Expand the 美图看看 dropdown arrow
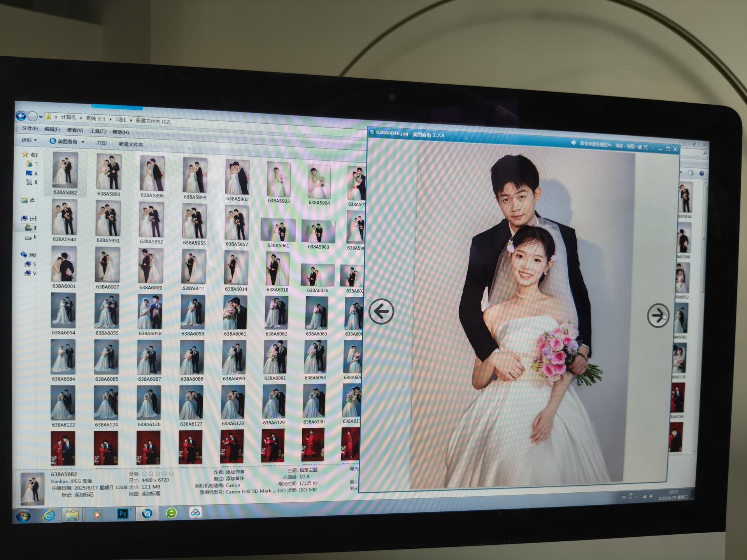 point(83,142)
